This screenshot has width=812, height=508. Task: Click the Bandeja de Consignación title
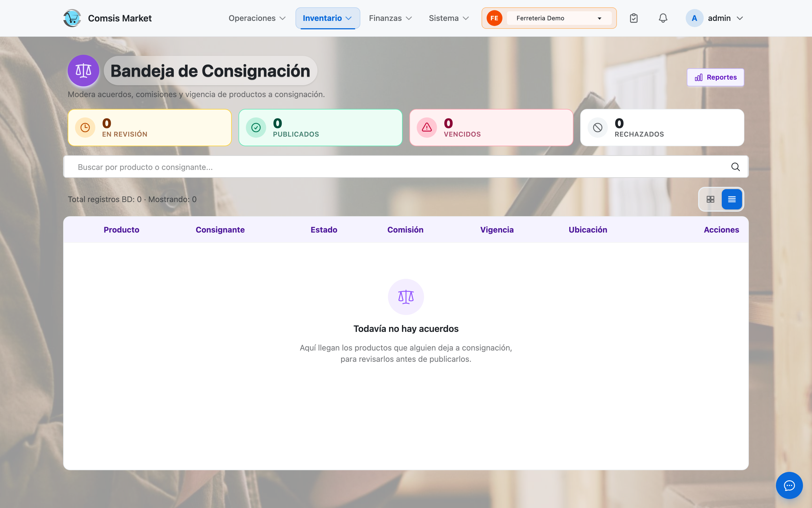tap(210, 71)
